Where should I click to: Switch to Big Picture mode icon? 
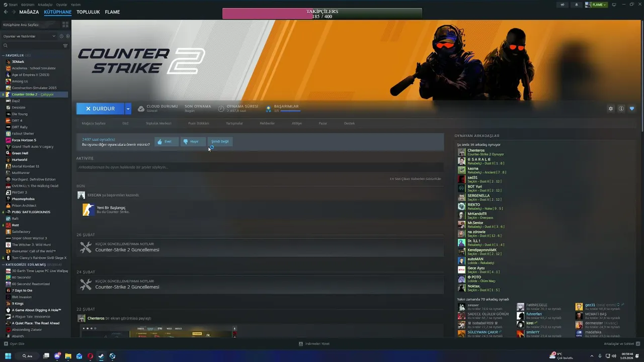614,5
